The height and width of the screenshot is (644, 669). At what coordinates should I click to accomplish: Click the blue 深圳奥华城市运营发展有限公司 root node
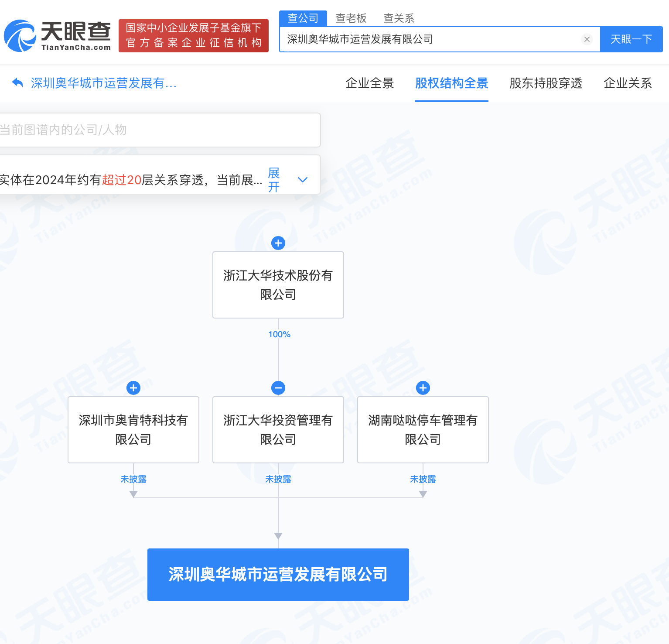point(278,575)
